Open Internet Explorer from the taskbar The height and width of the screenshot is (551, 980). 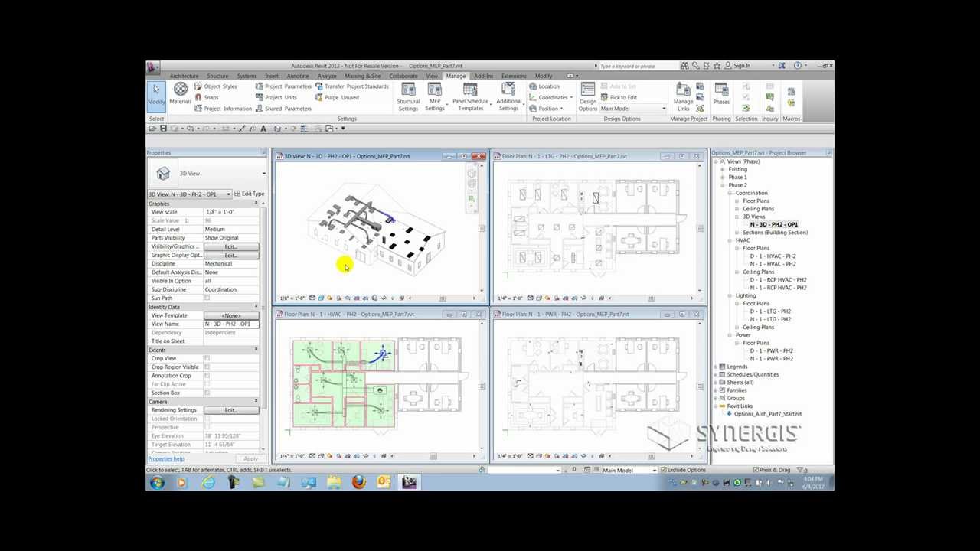[207, 482]
